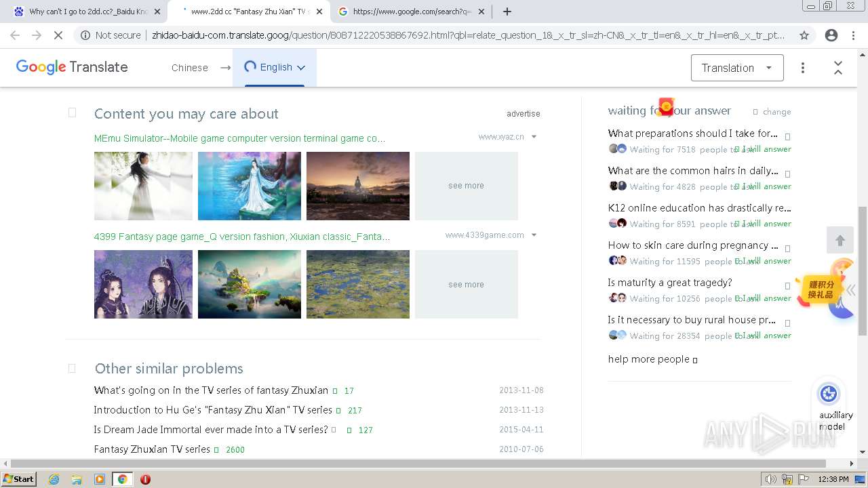The height and width of the screenshot is (488, 868).
Task: Open the floating island thumbnail
Action: 250,285
